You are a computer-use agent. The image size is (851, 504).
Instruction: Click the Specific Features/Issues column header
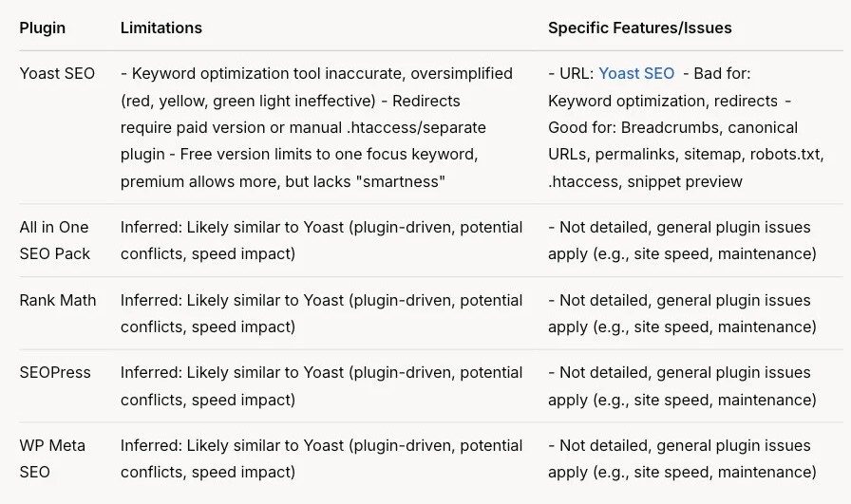coord(640,28)
